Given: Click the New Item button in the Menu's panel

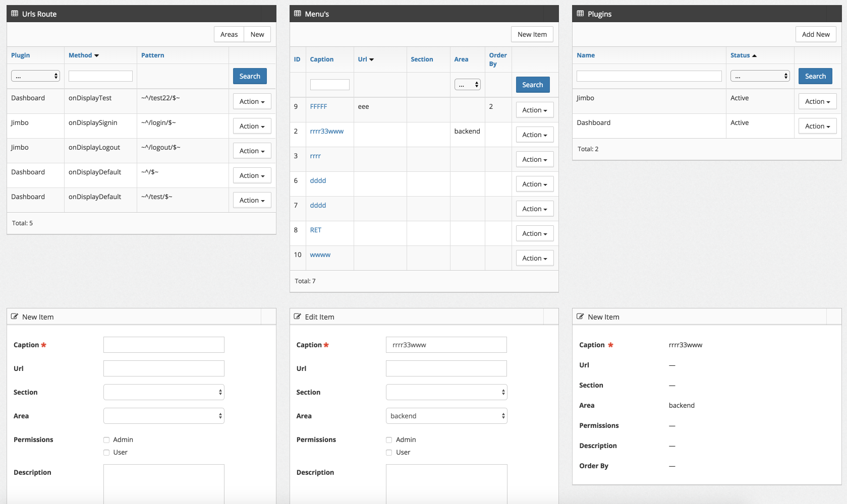Looking at the screenshot, I should tap(532, 34).
